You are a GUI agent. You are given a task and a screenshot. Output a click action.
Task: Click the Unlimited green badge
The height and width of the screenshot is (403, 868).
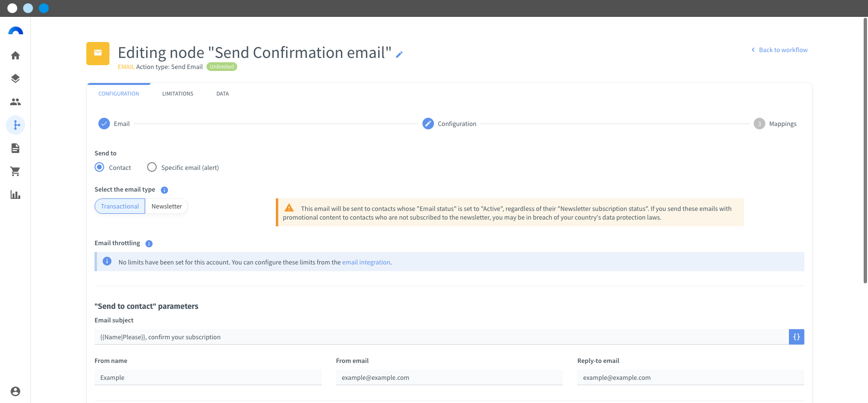[222, 67]
